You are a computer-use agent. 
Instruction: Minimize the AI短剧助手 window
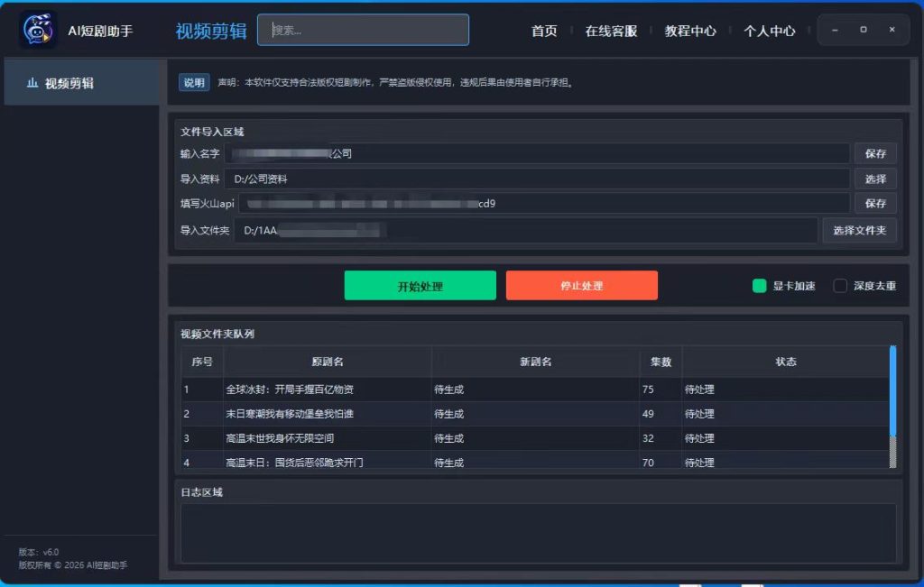coord(835,30)
